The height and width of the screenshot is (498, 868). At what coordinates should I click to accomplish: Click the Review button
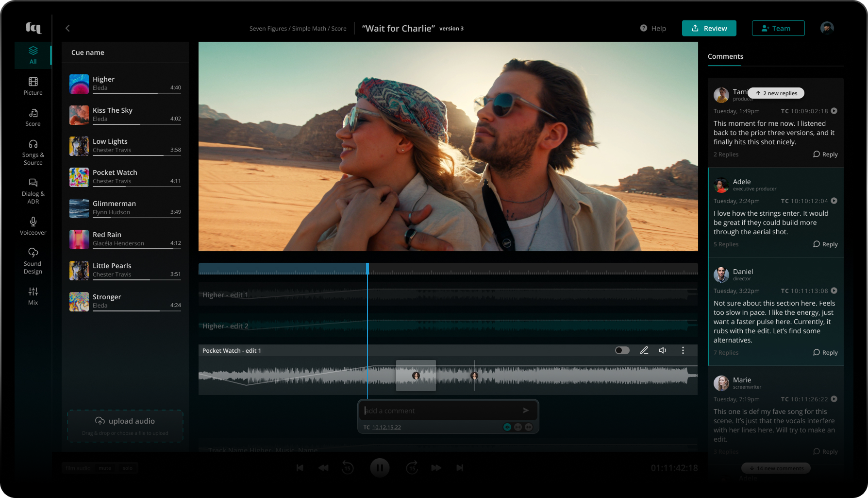(709, 28)
